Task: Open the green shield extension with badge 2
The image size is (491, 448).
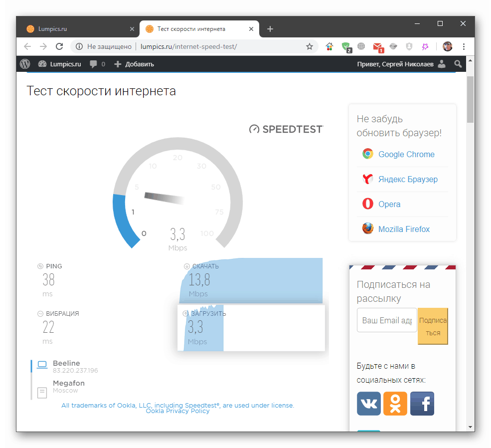Action: click(346, 47)
